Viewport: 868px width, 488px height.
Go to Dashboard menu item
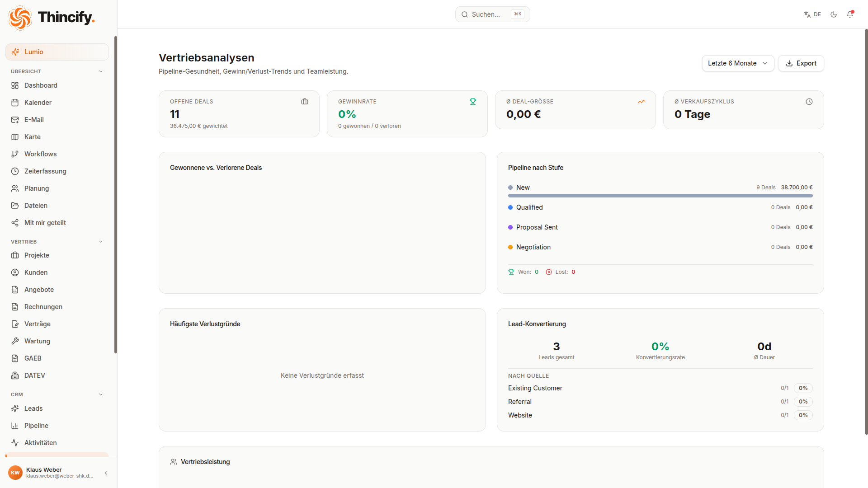point(57,85)
